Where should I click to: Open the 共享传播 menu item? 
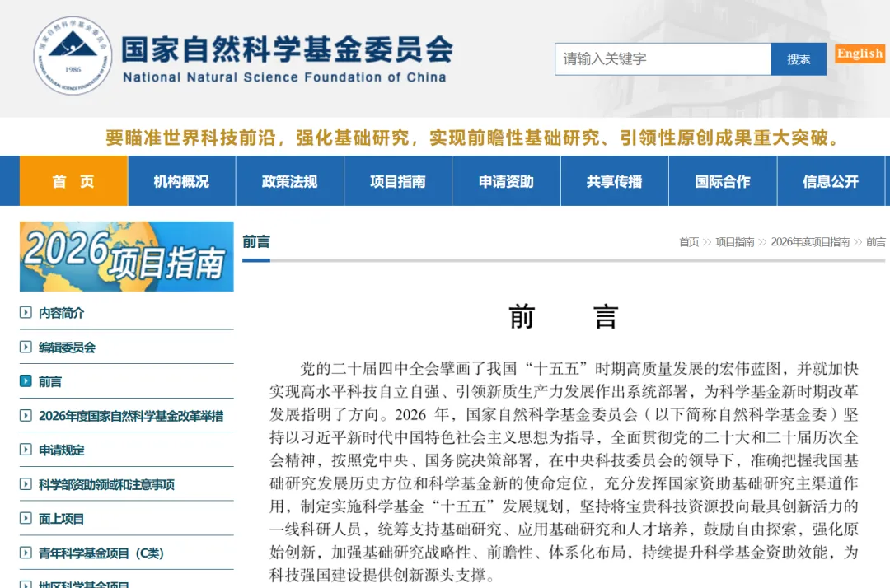click(615, 181)
